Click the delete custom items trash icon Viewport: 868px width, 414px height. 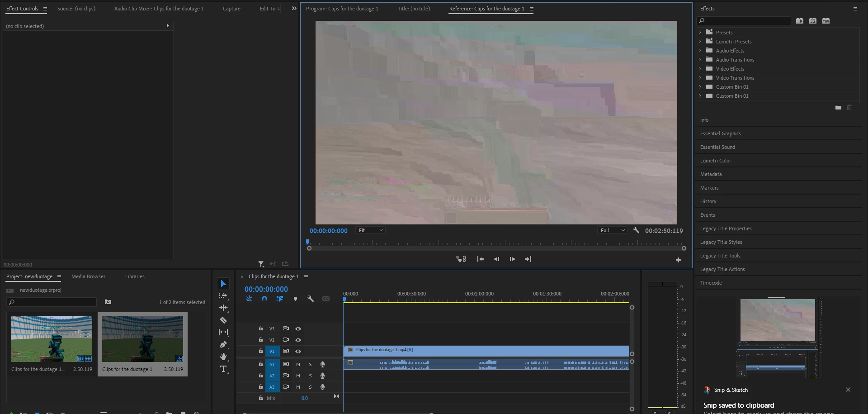point(849,108)
